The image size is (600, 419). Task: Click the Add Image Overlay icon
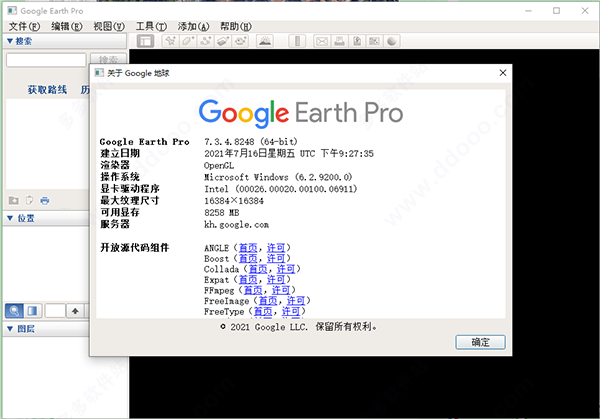click(x=223, y=41)
